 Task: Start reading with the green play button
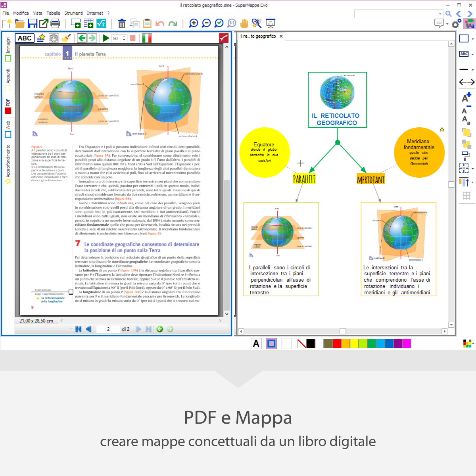(106, 38)
